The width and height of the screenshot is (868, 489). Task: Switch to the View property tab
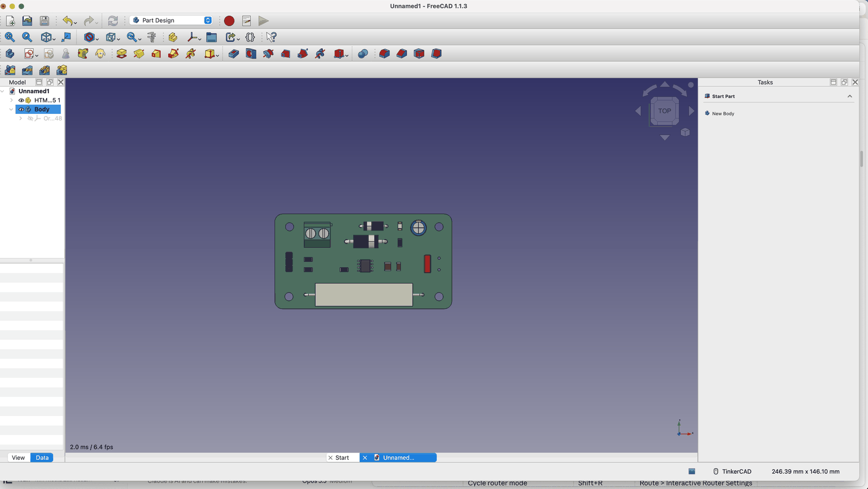[18, 458]
